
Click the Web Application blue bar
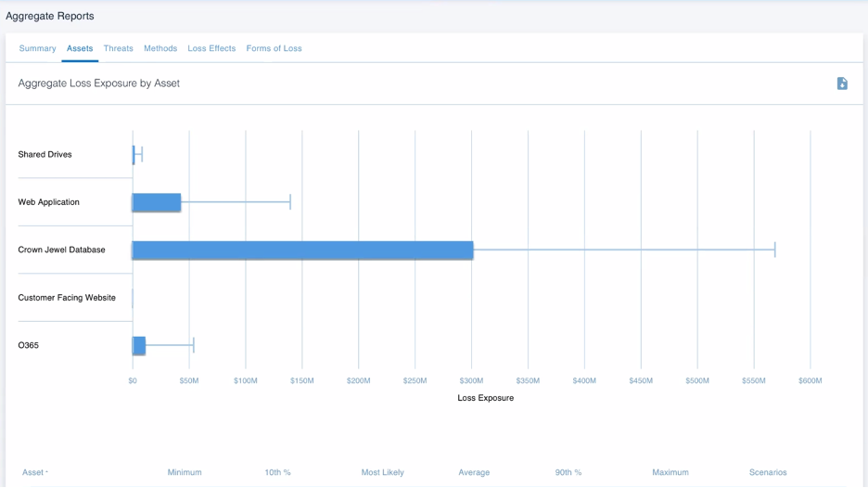157,202
